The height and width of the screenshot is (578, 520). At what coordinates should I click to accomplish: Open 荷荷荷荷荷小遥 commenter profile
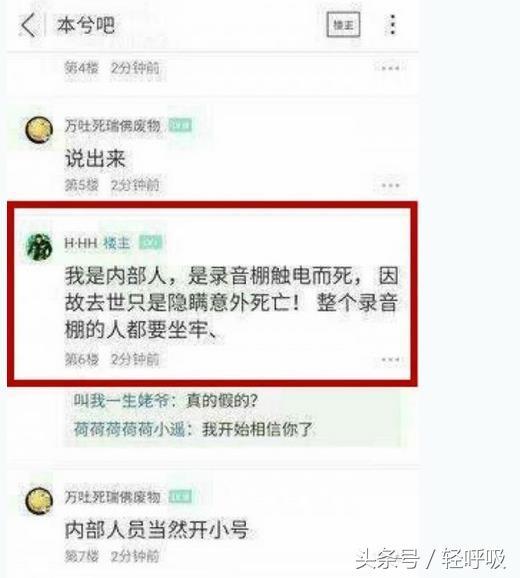[x=129, y=429]
